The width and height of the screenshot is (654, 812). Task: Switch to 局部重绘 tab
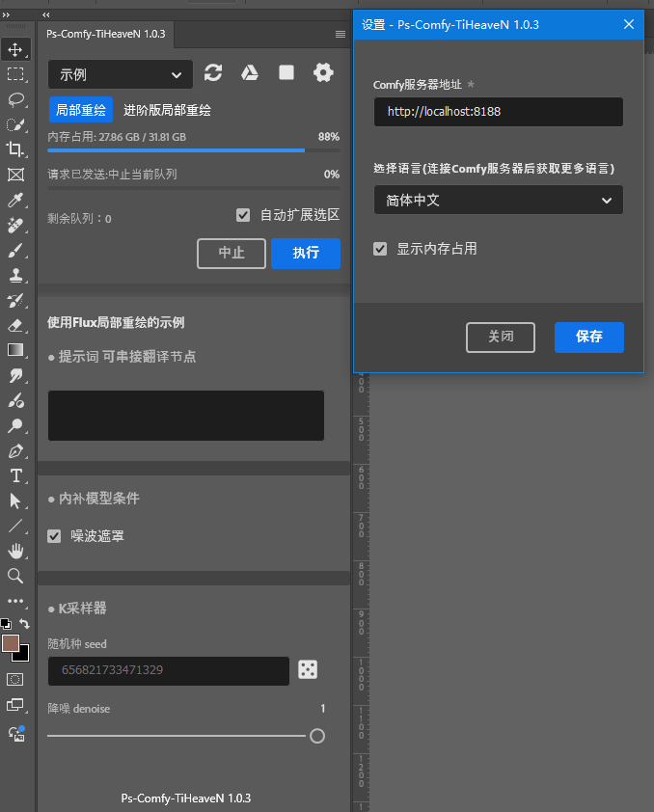[x=81, y=110]
